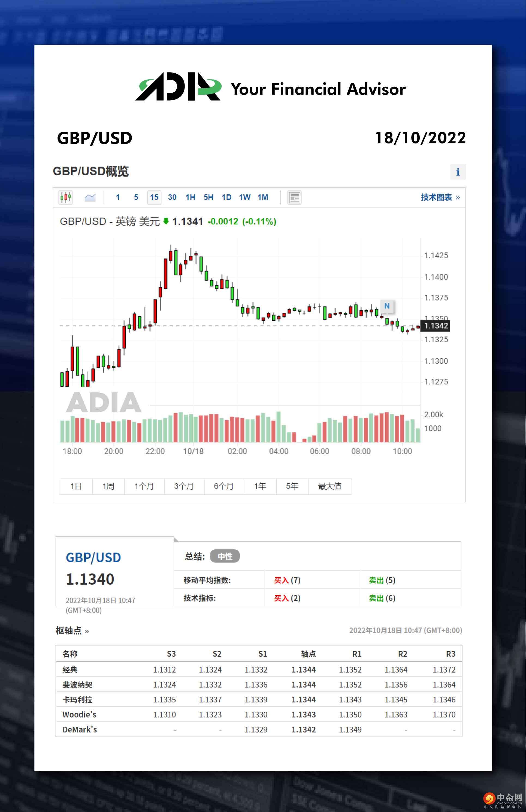
Task: Open the GBP/USD blue pair link
Action: (x=93, y=558)
